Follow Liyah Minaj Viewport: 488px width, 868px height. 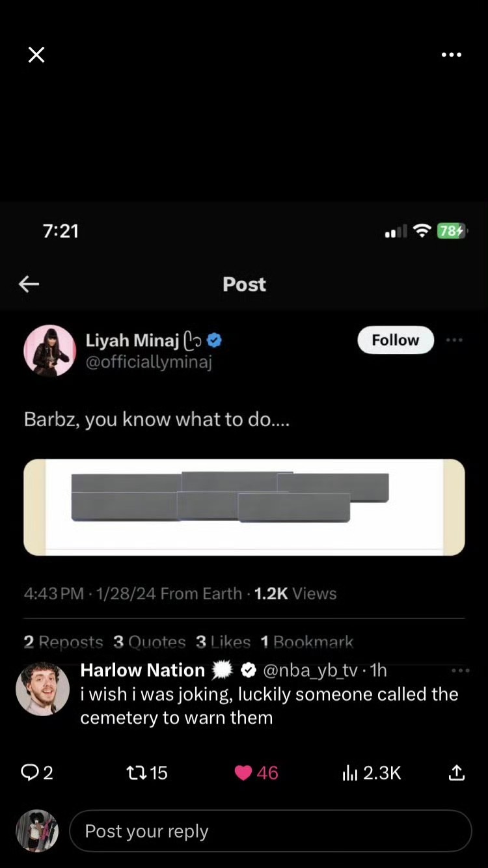(x=395, y=340)
